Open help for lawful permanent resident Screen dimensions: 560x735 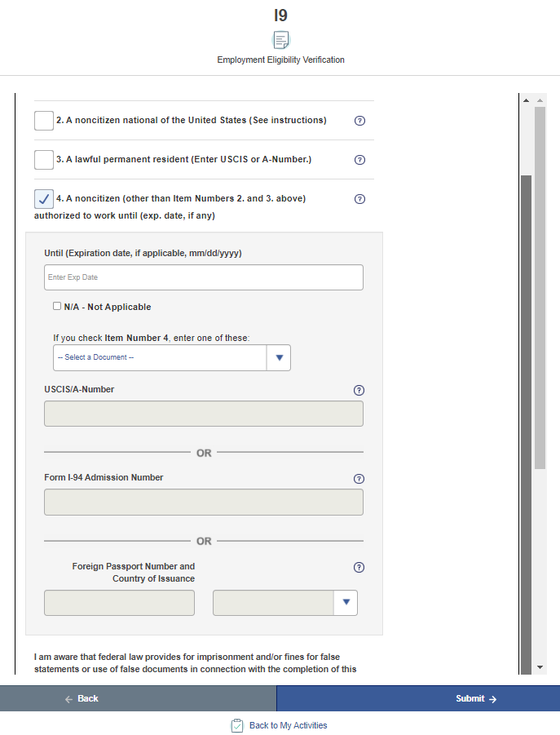359,160
